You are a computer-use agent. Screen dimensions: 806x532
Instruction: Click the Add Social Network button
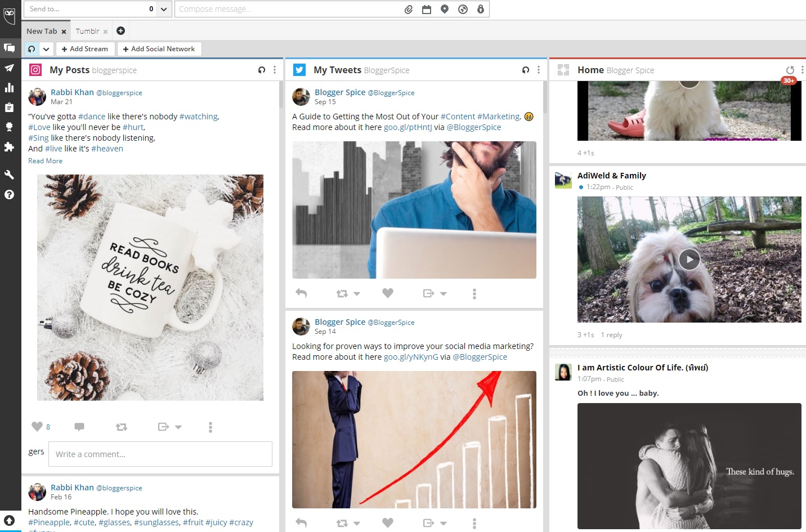[x=159, y=49]
